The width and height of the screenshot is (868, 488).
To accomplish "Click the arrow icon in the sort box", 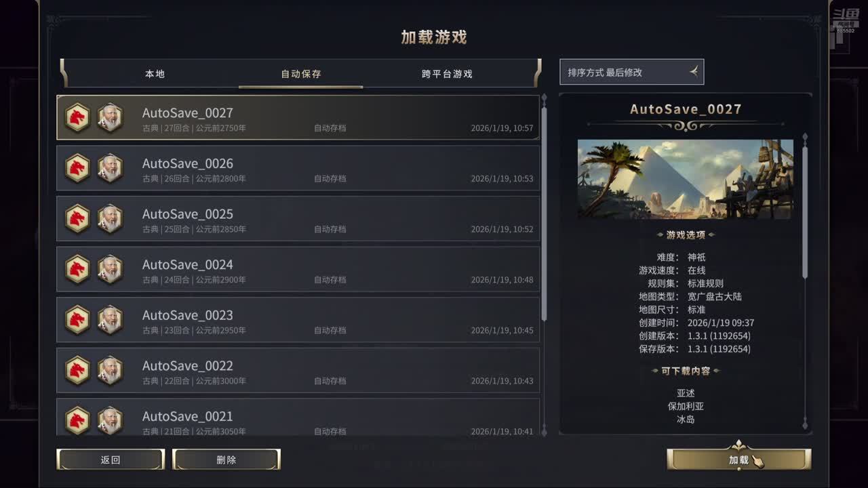I will [x=694, y=71].
